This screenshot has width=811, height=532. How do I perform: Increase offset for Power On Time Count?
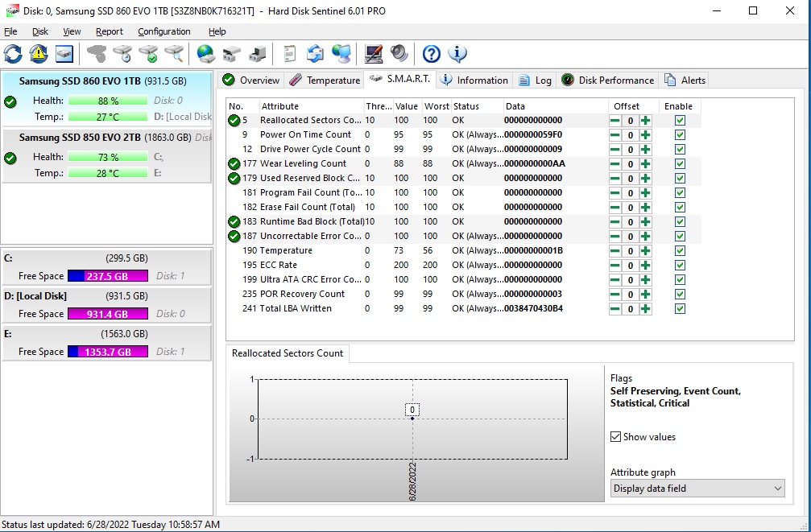point(645,135)
